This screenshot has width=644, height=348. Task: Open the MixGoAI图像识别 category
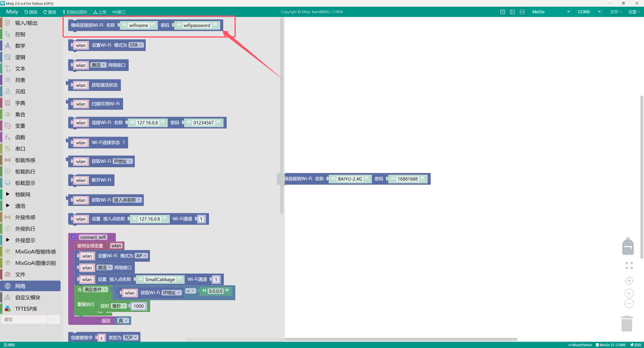(30, 263)
